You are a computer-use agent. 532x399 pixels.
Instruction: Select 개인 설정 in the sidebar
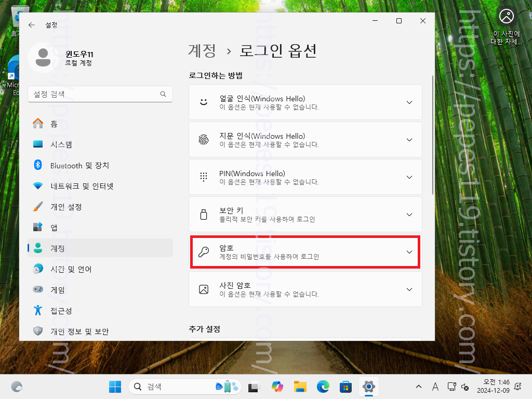point(100,207)
